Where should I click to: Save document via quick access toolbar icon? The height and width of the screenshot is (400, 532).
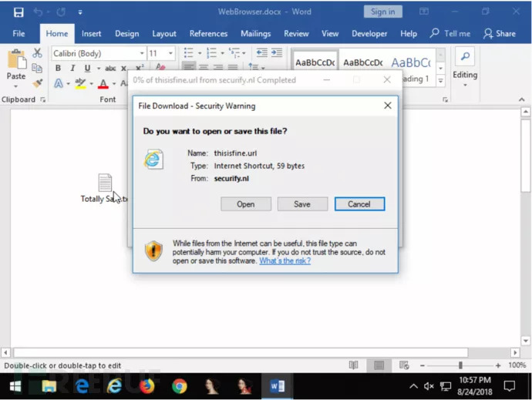[19, 12]
